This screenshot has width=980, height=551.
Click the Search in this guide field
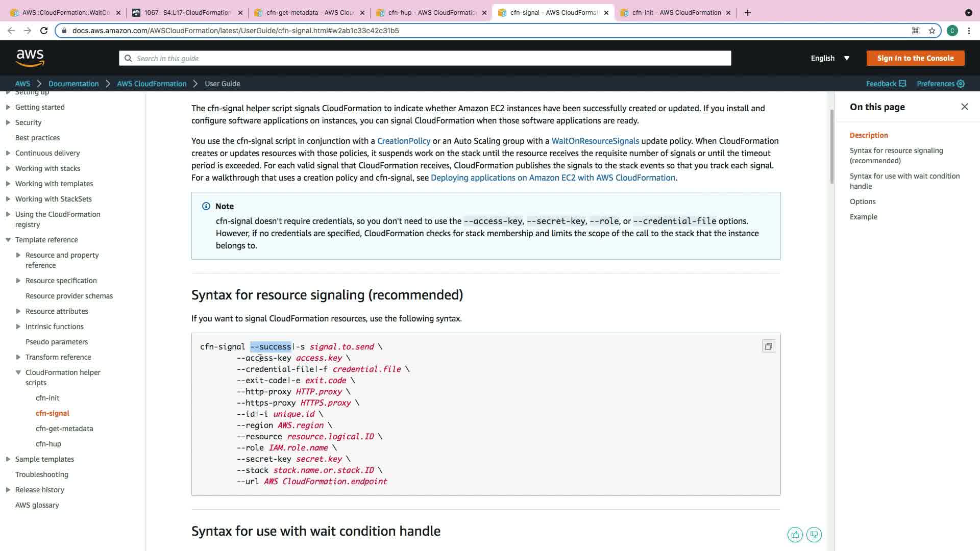pyautogui.click(x=425, y=58)
